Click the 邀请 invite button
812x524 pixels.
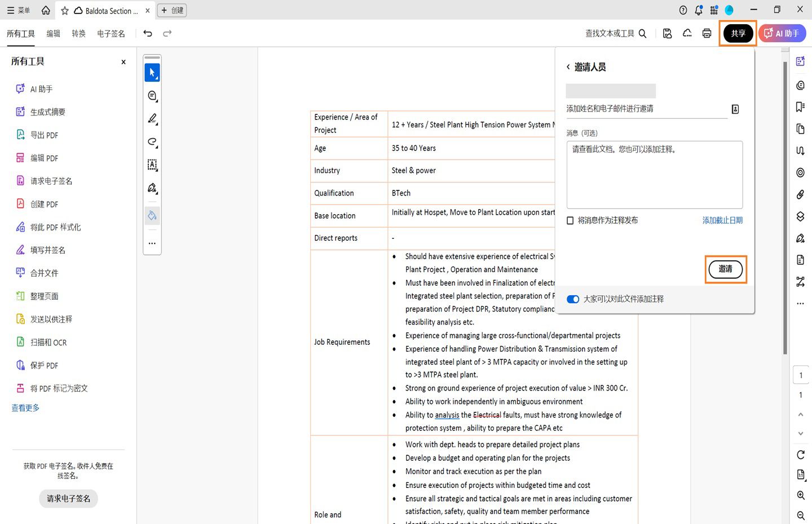726,269
